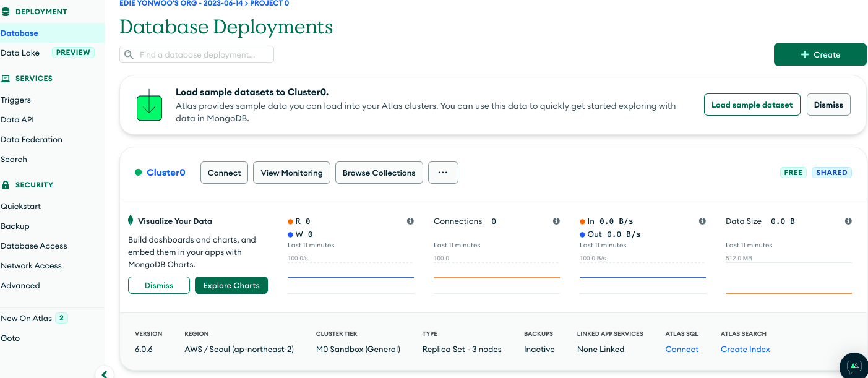Click info icon beside Data Size chart
The height and width of the screenshot is (378, 868).
click(848, 221)
